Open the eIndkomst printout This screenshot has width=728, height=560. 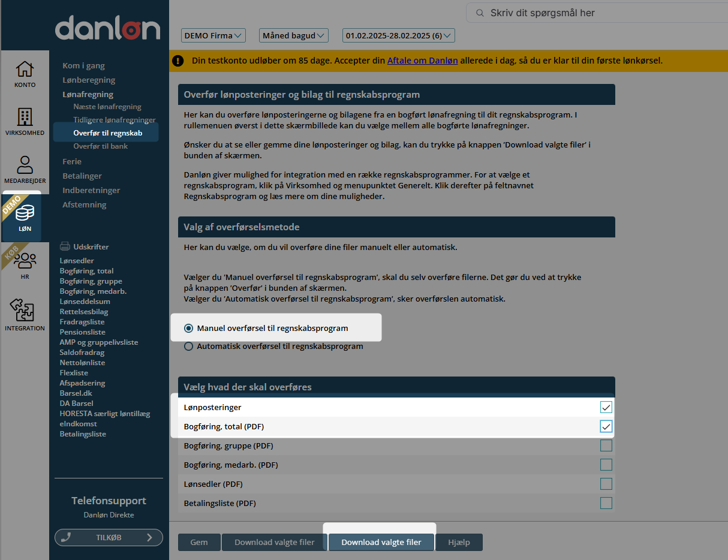[x=79, y=424]
